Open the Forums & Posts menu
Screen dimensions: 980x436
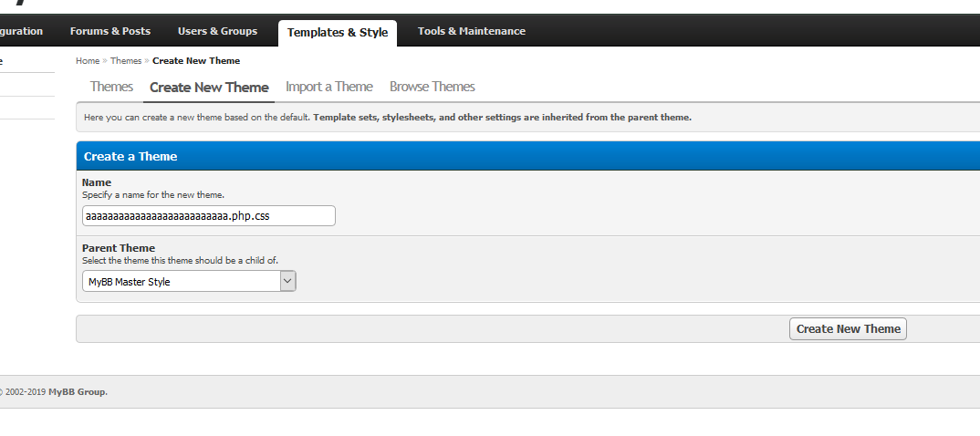coord(109,31)
